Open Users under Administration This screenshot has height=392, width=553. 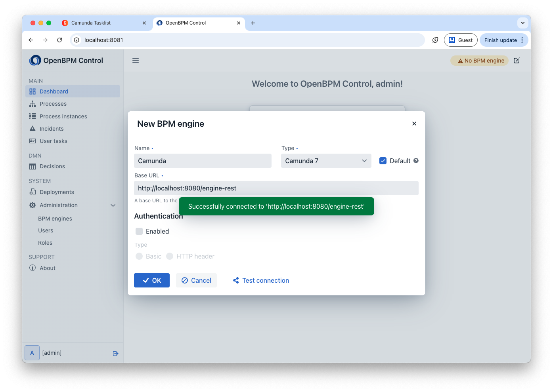[x=46, y=230]
